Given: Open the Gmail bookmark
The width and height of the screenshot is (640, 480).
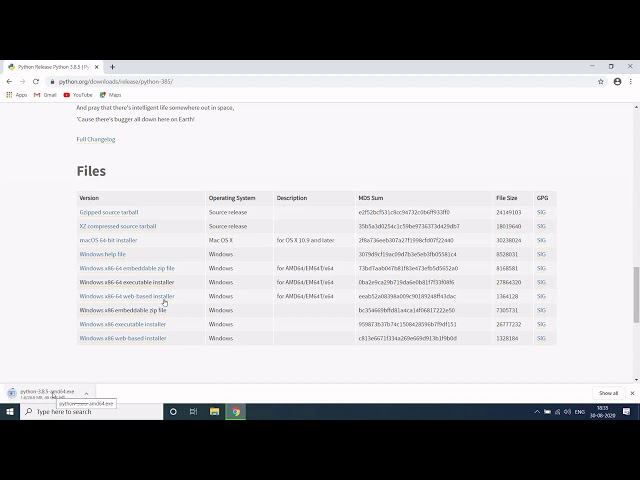Looking at the screenshot, I should click(x=45, y=95).
